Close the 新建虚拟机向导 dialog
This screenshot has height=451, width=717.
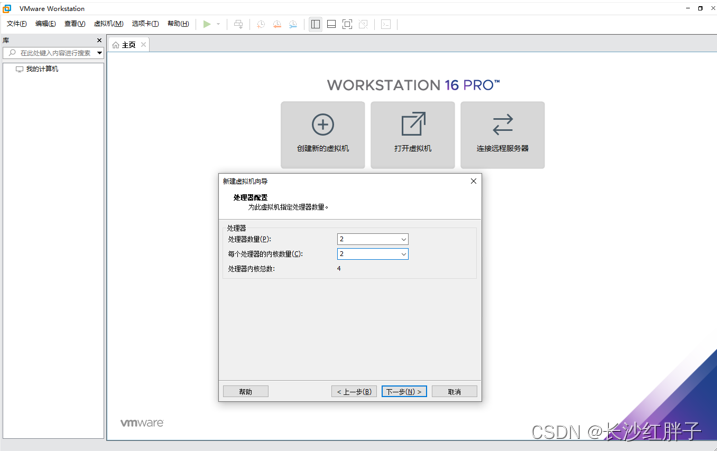[473, 181]
